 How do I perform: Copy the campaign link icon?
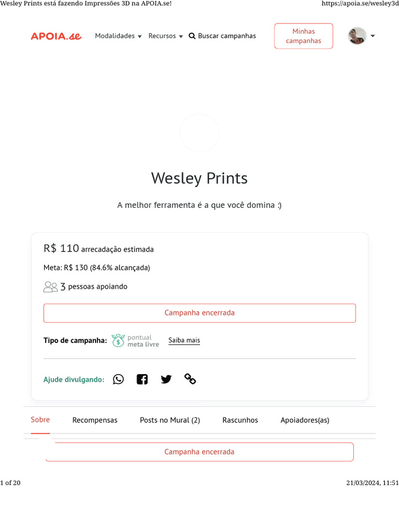point(190,379)
